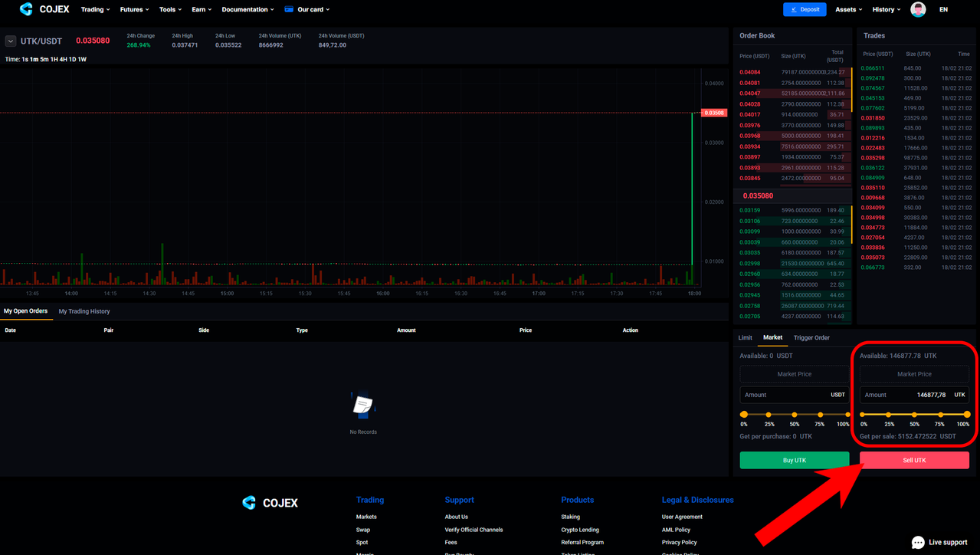The width and height of the screenshot is (980, 555).
Task: Expand the Our card menu
Action: 313,9
